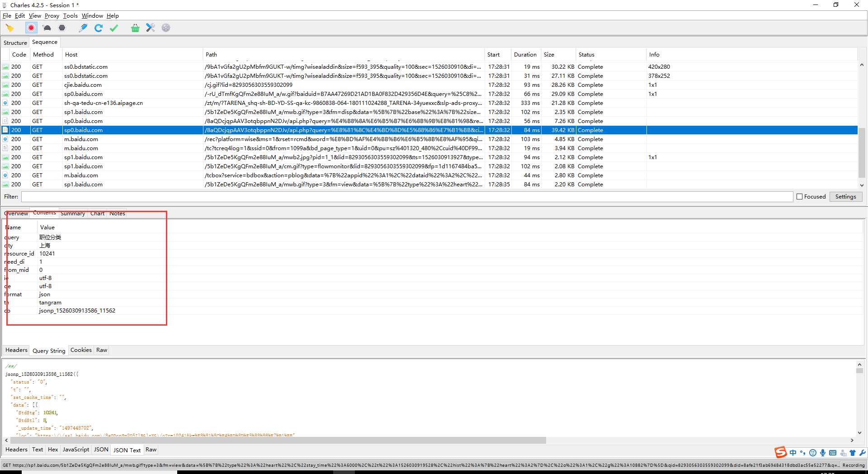Stop recording with the red record icon
Image resolution: width=868 pixels, height=474 pixels.
pyautogui.click(x=31, y=28)
